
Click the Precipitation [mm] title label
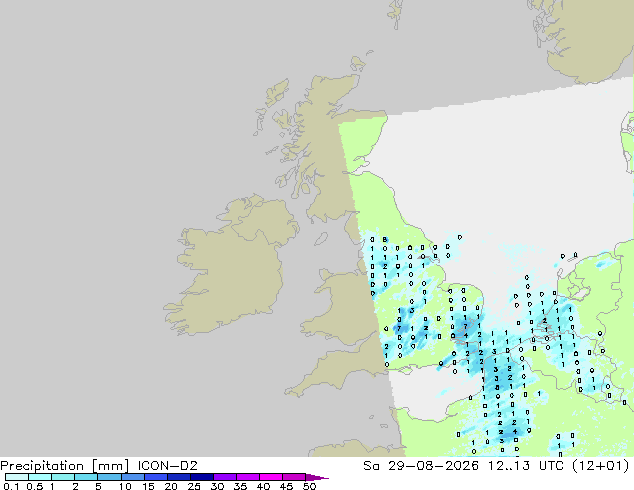point(65,466)
